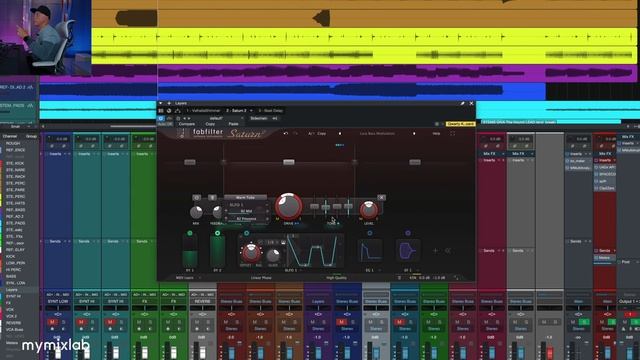
Task: Open the default preset dropdown
Action: [216, 118]
